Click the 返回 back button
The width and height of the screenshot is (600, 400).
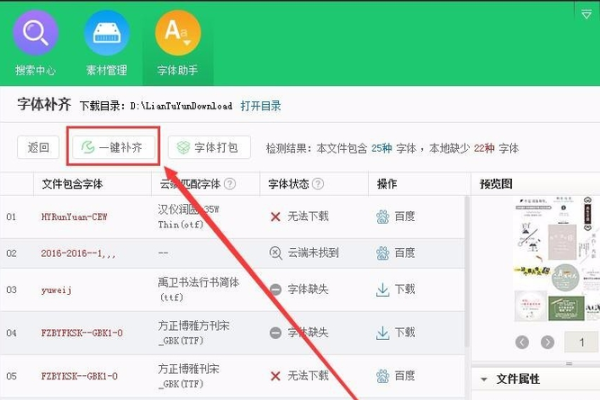pyautogui.click(x=38, y=147)
